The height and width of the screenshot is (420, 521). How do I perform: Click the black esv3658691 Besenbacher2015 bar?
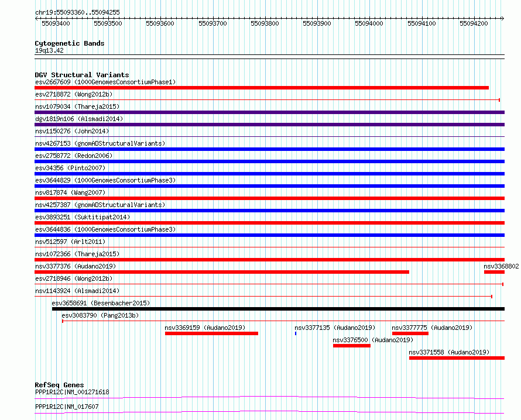point(278,309)
